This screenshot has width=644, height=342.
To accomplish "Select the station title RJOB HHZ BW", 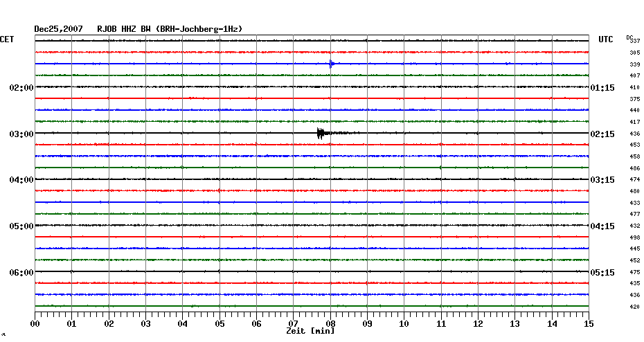I will (x=124, y=29).
